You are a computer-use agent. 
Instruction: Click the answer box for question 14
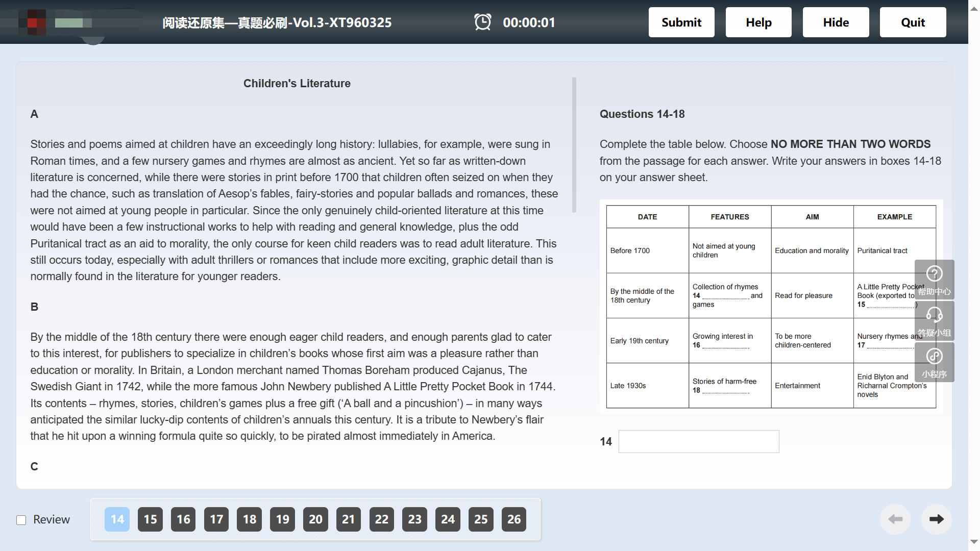(x=699, y=441)
